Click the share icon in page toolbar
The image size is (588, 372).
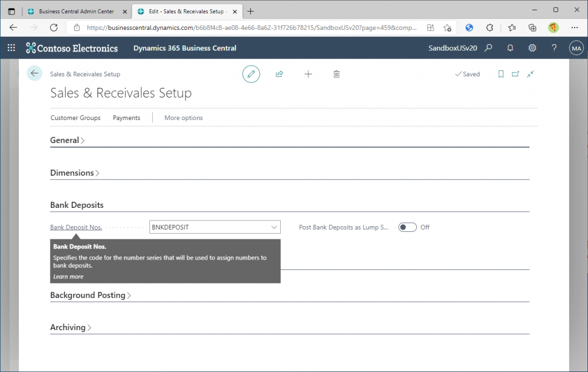pyautogui.click(x=280, y=74)
